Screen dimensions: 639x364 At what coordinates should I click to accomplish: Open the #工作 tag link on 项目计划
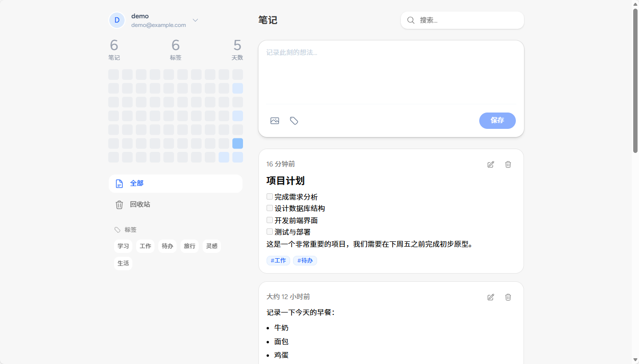coord(278,260)
